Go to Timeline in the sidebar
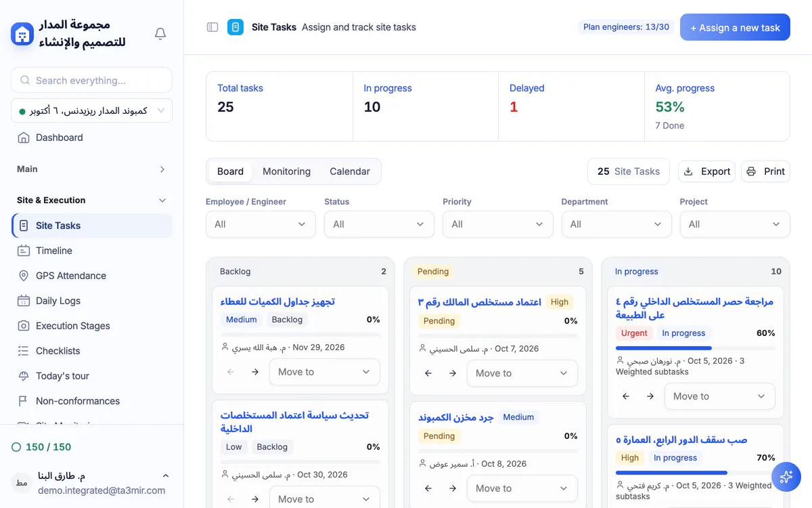This screenshot has height=508, width=812. [91, 251]
